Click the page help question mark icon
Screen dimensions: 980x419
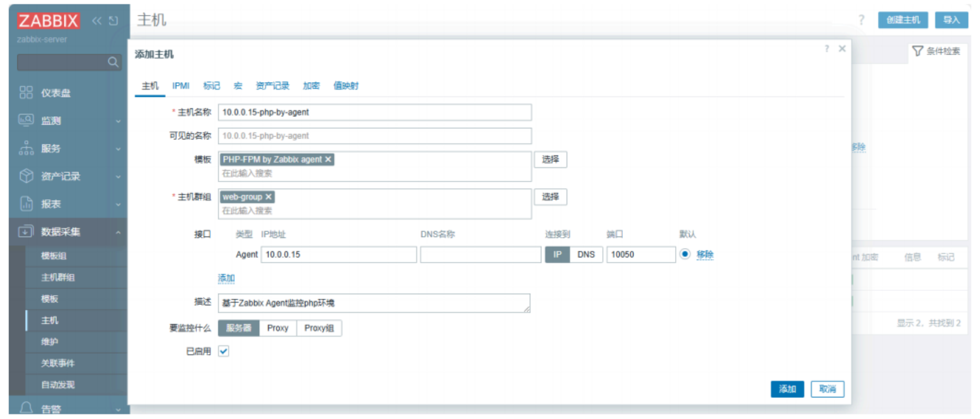[x=862, y=20]
